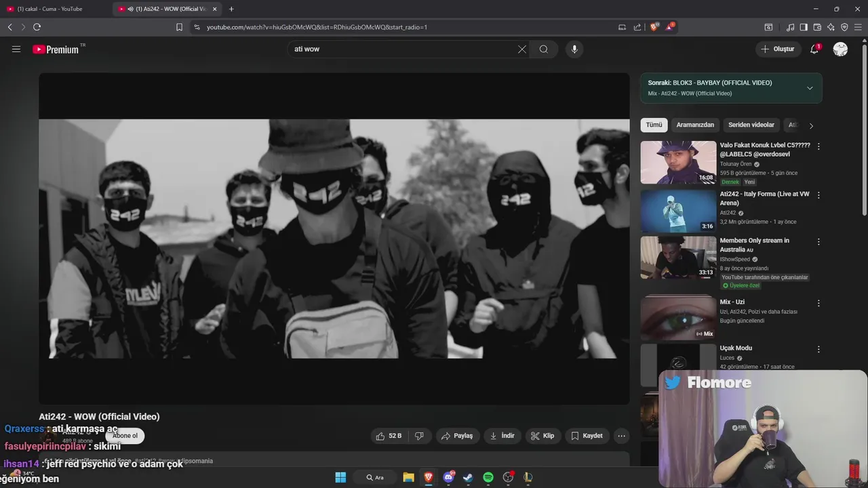Open YouTube notifications bell

(814, 49)
